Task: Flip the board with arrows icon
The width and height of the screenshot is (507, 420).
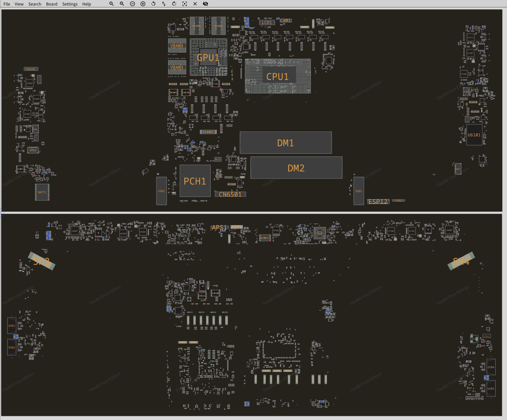Action: coord(164,4)
